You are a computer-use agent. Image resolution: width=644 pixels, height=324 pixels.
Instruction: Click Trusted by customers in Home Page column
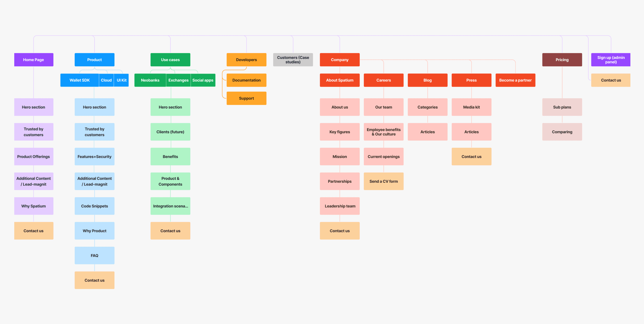pos(34,132)
